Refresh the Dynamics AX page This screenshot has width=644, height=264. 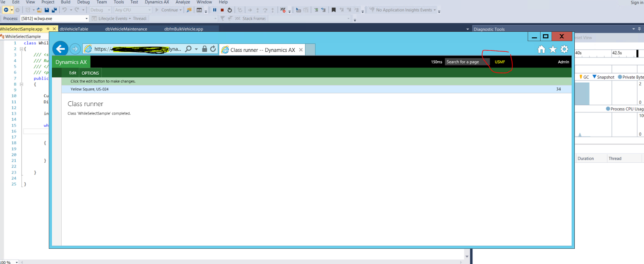coord(213,49)
